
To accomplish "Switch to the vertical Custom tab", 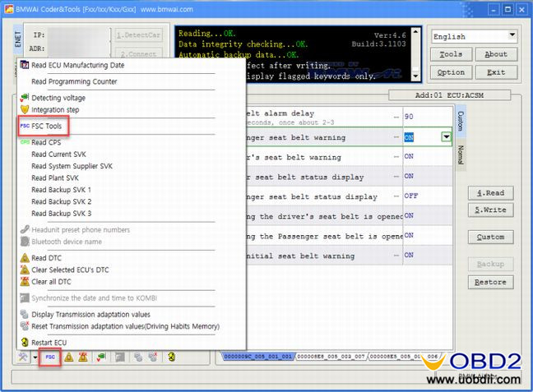I will pyautogui.click(x=461, y=121).
